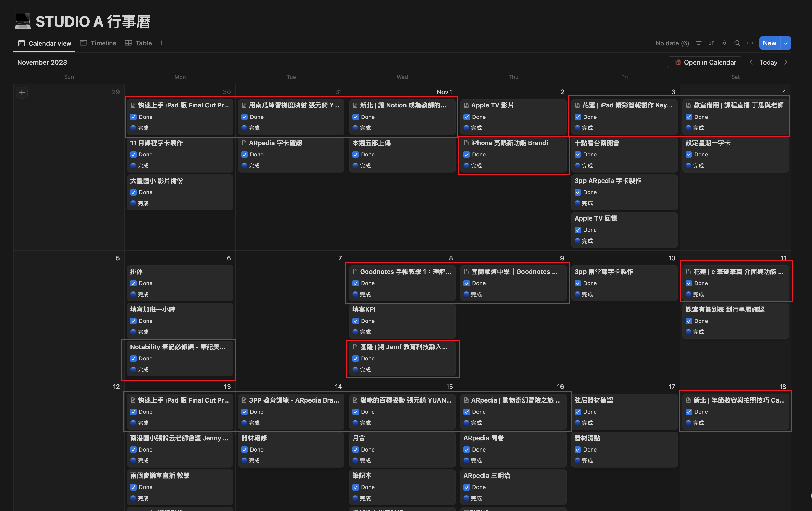Open the No date (6) items list
This screenshot has height=511, width=812.
pos(672,43)
